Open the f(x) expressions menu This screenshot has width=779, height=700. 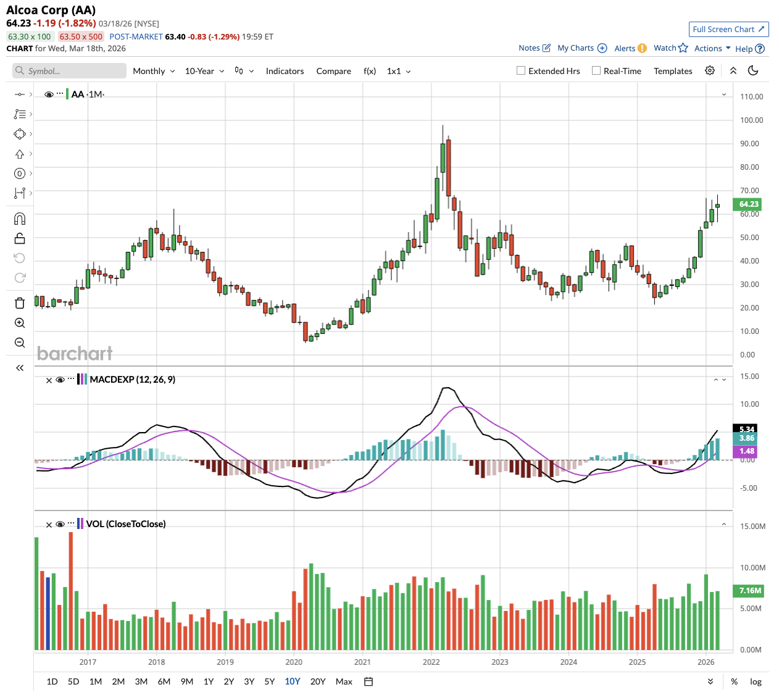370,71
